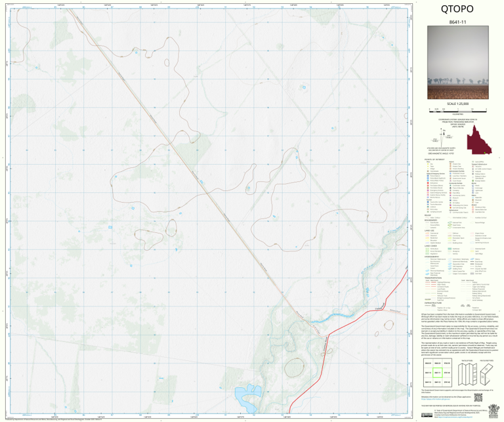Open the QTopo application URL link
The image size is (504, 422).
pos(436,399)
